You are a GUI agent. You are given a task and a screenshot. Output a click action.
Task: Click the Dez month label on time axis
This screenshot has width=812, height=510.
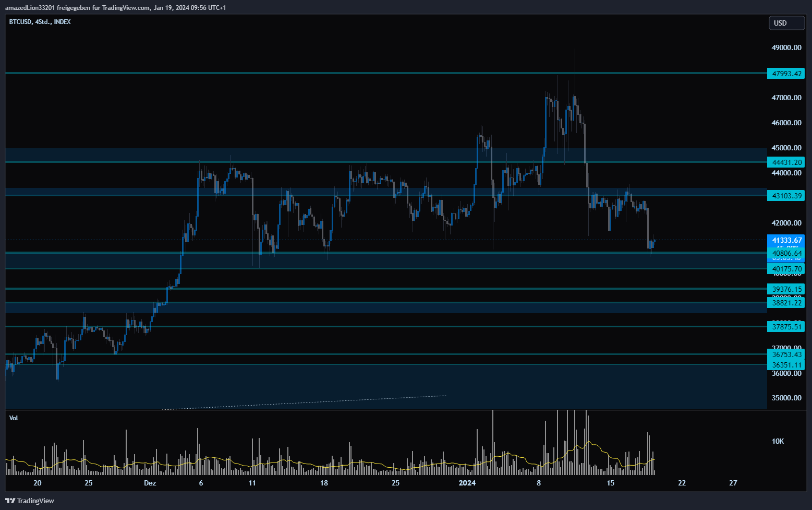(150, 483)
